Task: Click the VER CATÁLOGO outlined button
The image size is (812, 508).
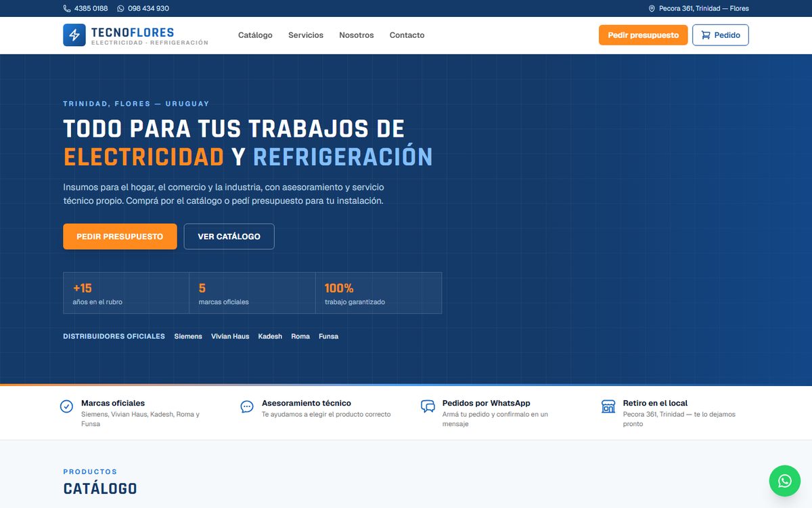Action: pyautogui.click(x=229, y=236)
